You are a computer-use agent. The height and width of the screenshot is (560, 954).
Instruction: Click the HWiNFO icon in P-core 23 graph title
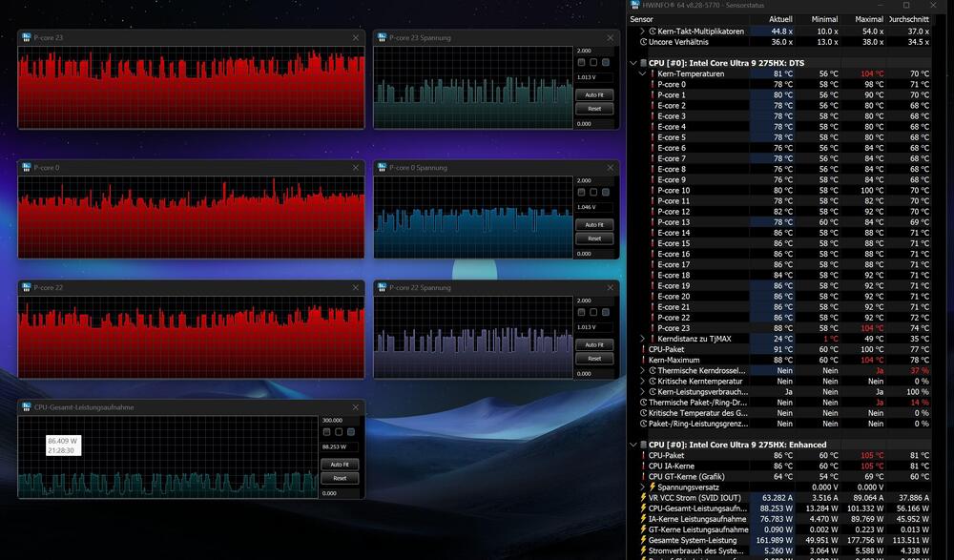coord(27,38)
